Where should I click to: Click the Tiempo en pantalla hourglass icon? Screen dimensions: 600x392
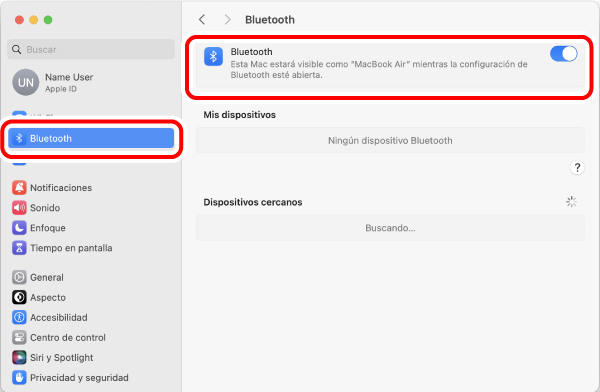(19, 248)
